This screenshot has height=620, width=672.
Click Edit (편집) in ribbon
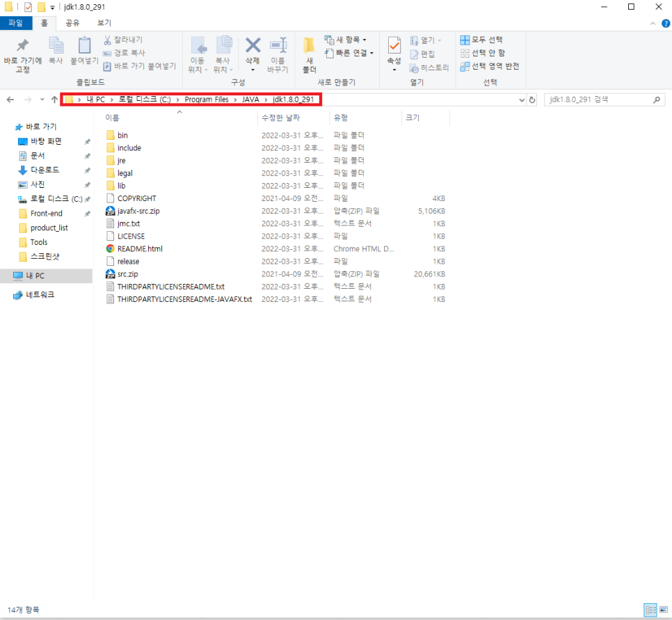pyautogui.click(x=422, y=54)
